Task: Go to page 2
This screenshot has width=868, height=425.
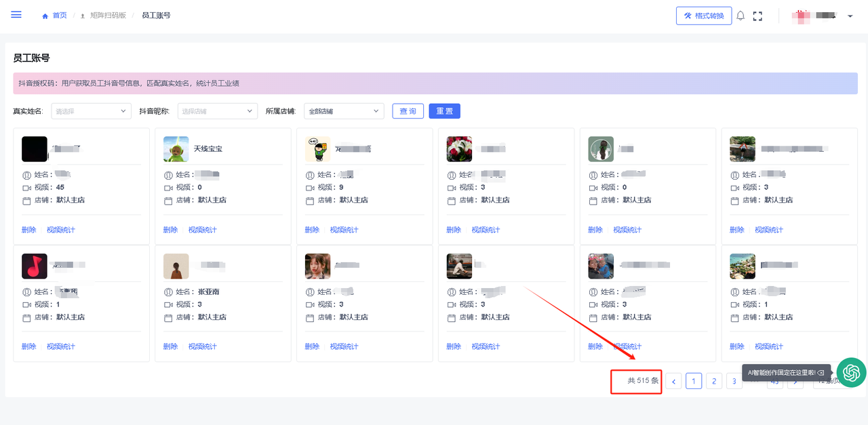Action: pyautogui.click(x=713, y=381)
